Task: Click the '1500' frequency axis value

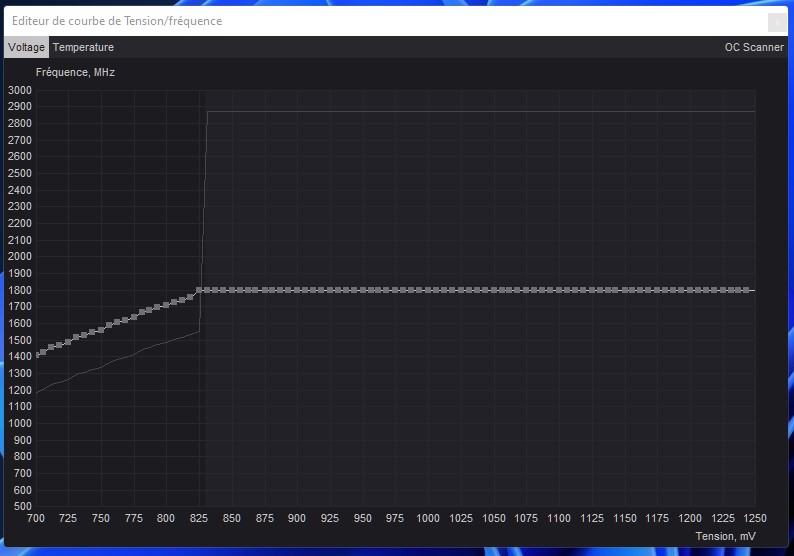Action: [20, 340]
